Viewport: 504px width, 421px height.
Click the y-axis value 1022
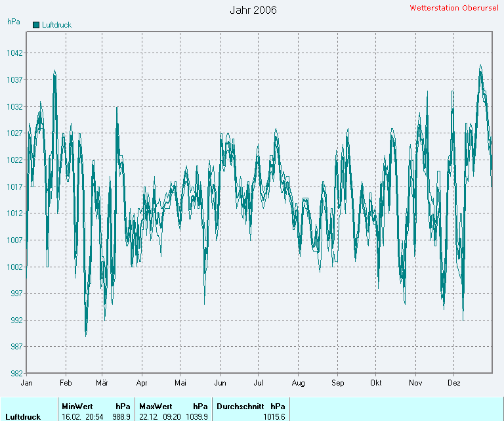pos(15,160)
